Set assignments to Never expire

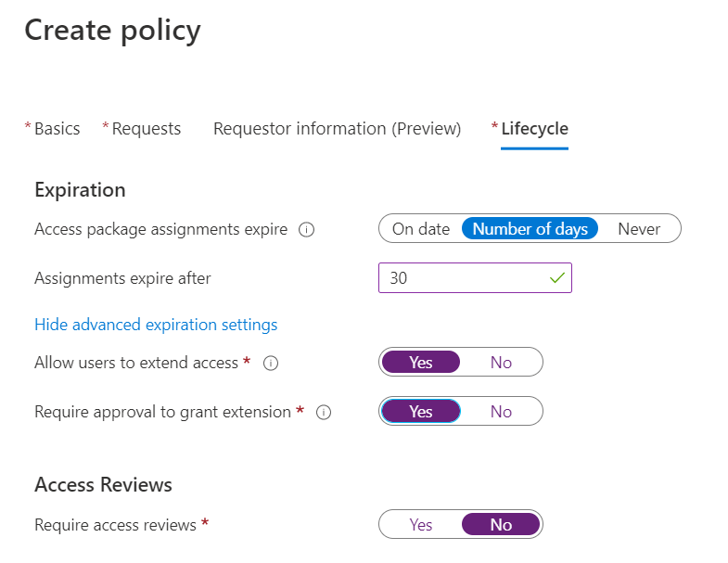[x=639, y=229]
